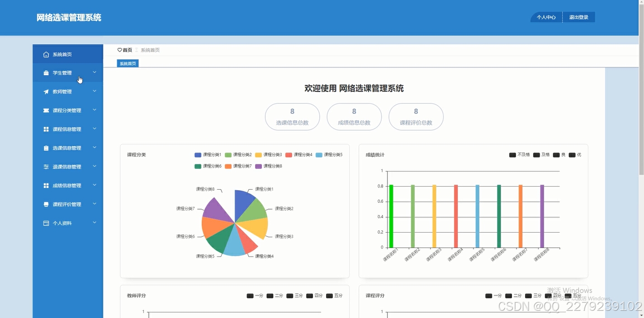
Task: Click 退出登录 to log out
Action: click(x=579, y=17)
